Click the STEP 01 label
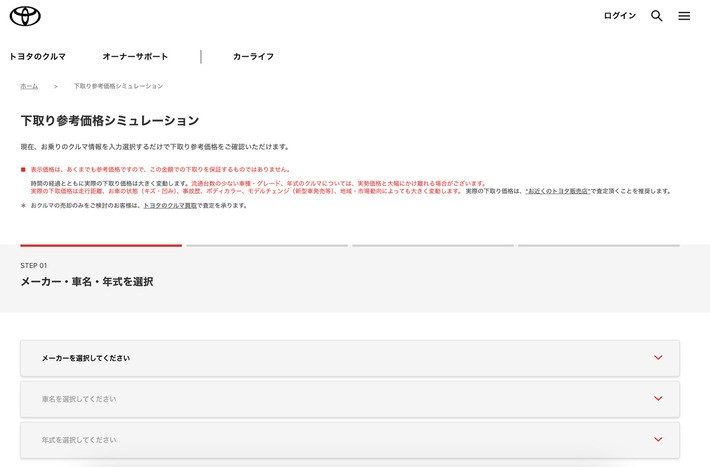 coord(34,265)
